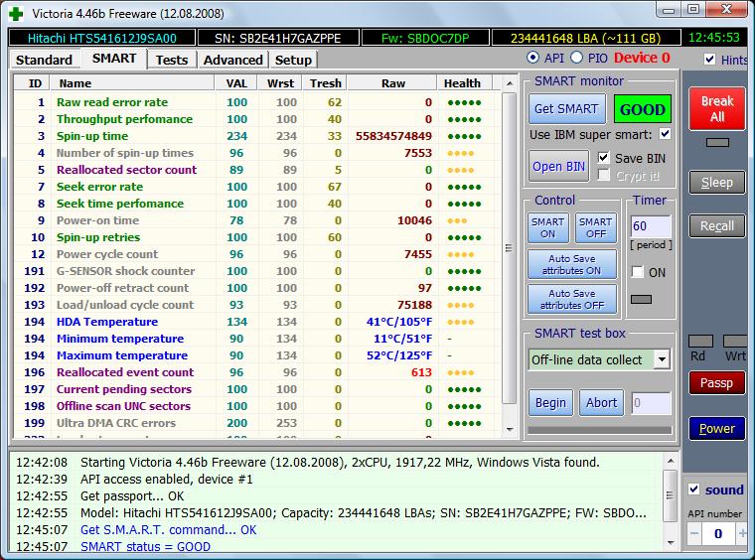
Task: Click log panel scrollbar up arrow
Action: click(671, 461)
